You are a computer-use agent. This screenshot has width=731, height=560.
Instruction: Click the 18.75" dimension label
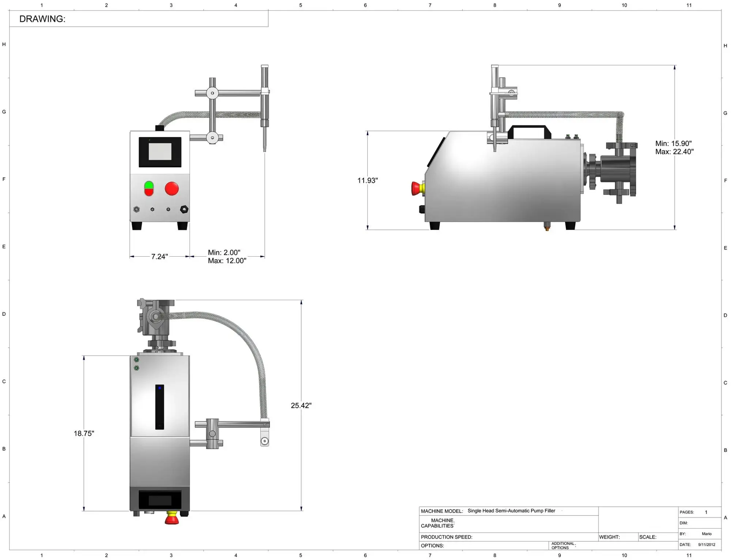(84, 434)
